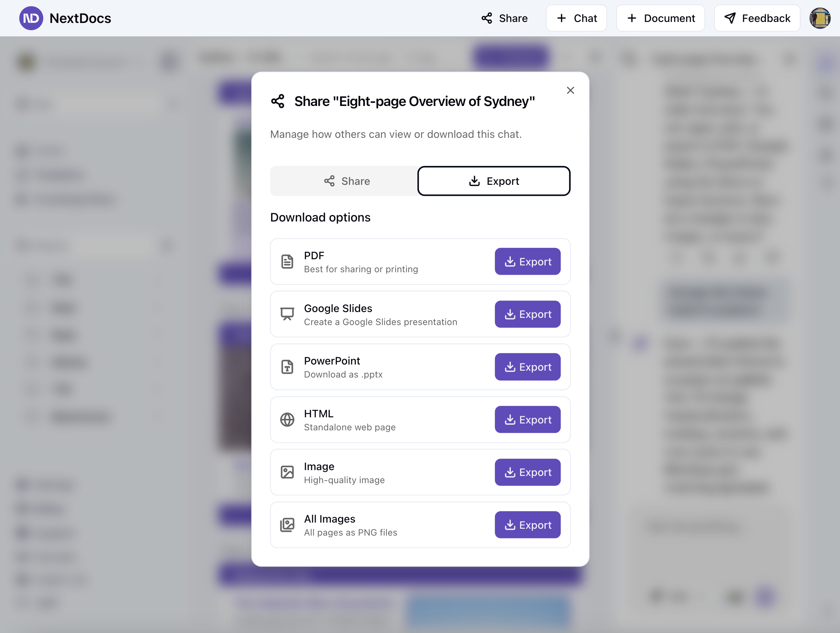Export as high-quality image
Screen dimensions: 840x633
pos(527,472)
